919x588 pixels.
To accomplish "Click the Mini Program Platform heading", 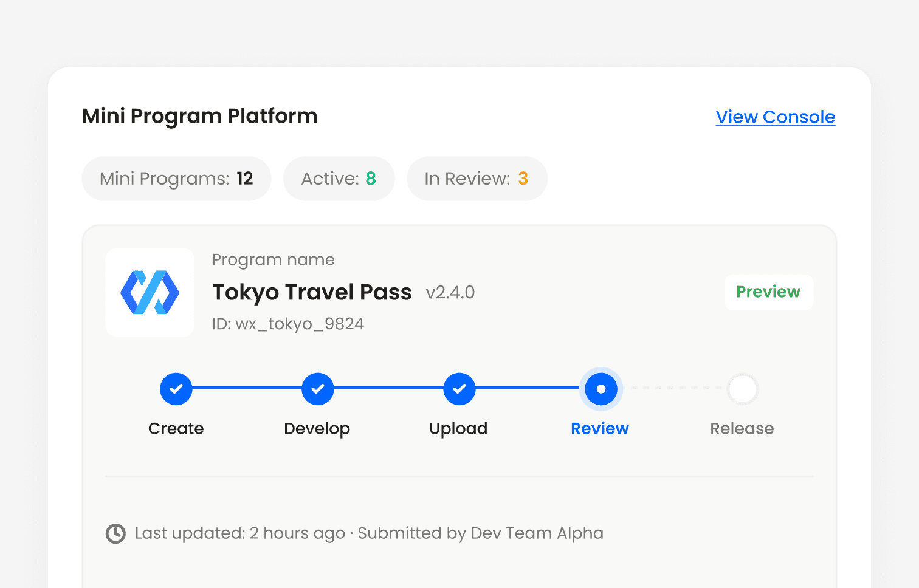I will point(200,116).
